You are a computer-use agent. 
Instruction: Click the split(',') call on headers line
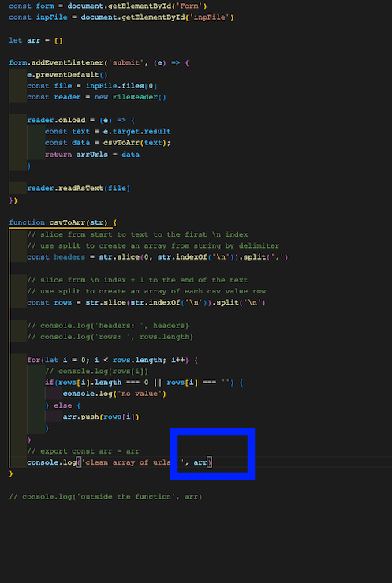pos(265,257)
